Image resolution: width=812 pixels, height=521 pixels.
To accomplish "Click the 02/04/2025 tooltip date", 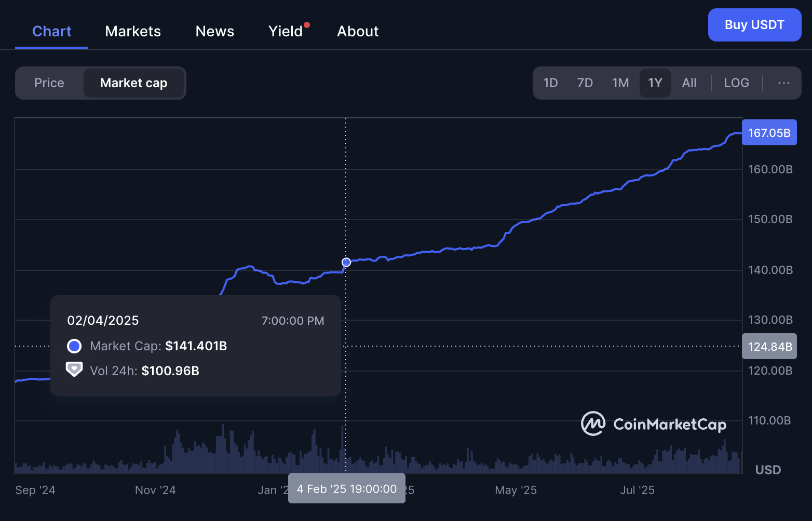I will [x=103, y=321].
